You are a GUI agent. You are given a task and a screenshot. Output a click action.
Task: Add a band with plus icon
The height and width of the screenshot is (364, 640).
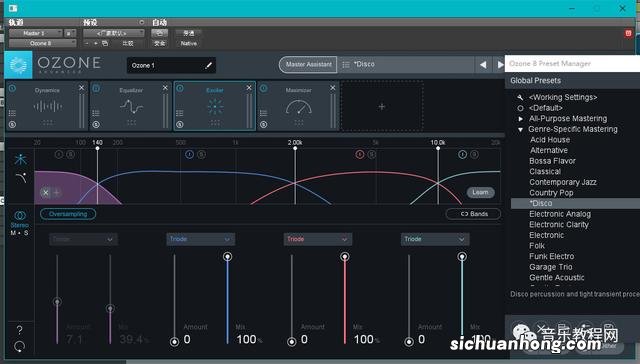tap(57, 193)
